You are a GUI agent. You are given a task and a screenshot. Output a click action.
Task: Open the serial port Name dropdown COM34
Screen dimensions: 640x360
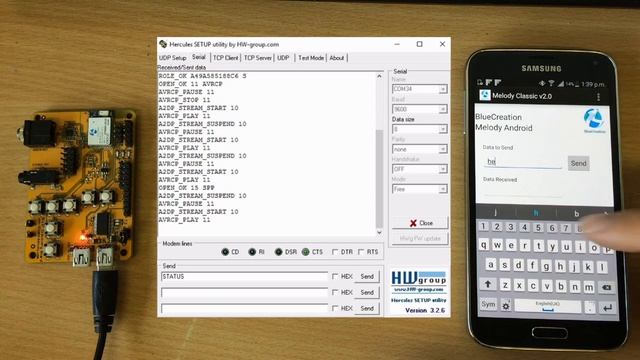443,89
